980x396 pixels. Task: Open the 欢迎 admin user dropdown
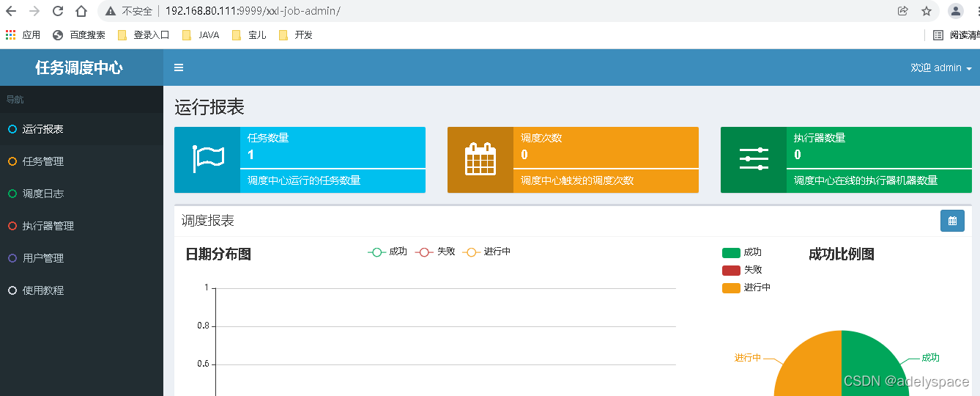click(x=941, y=67)
